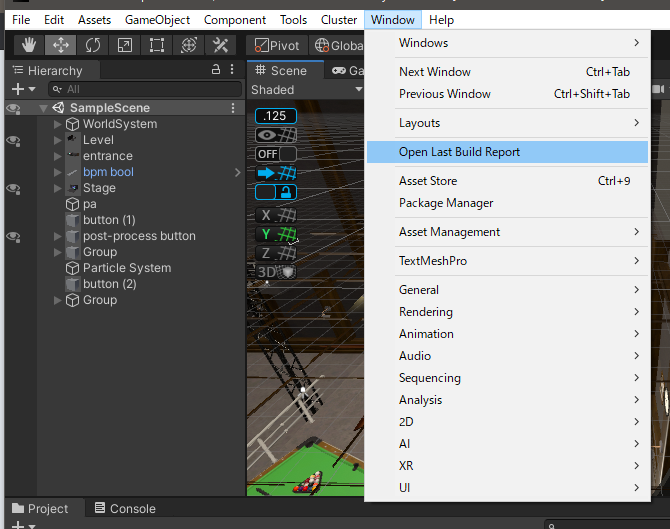
Task: Expand the Layouts submenu
Action: click(x=507, y=123)
